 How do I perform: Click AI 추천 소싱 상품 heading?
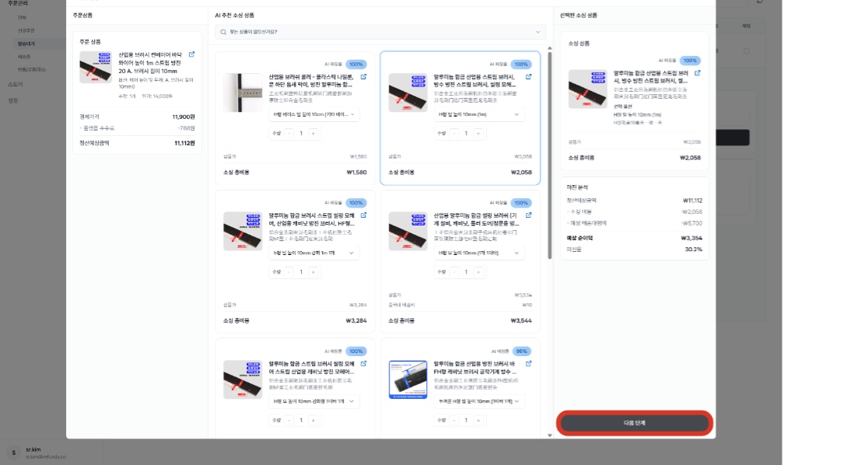[234, 16]
